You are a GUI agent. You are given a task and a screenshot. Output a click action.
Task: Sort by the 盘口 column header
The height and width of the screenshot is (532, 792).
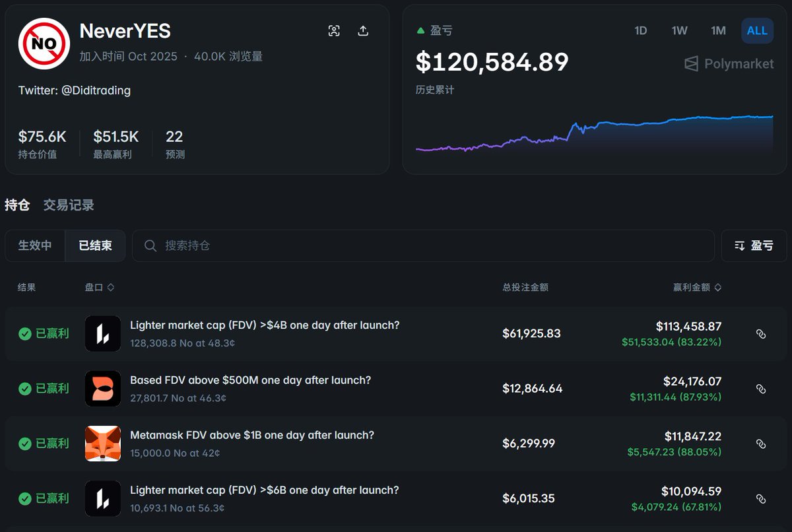tap(100, 287)
